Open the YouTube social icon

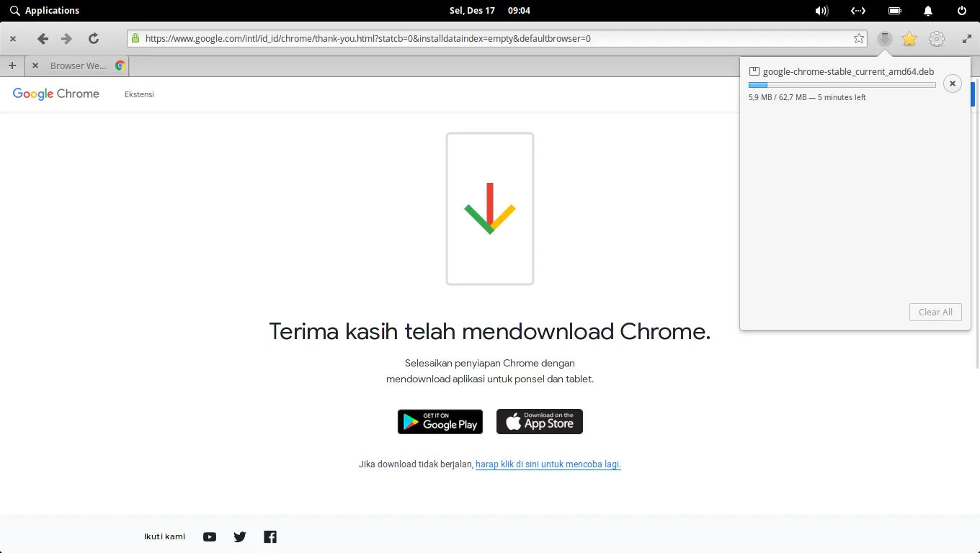210,536
